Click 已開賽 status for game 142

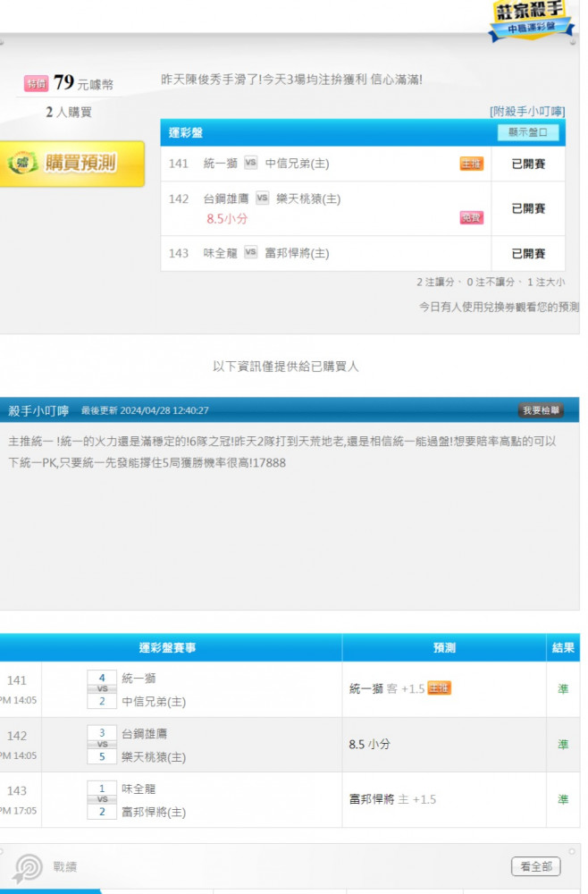coord(528,208)
